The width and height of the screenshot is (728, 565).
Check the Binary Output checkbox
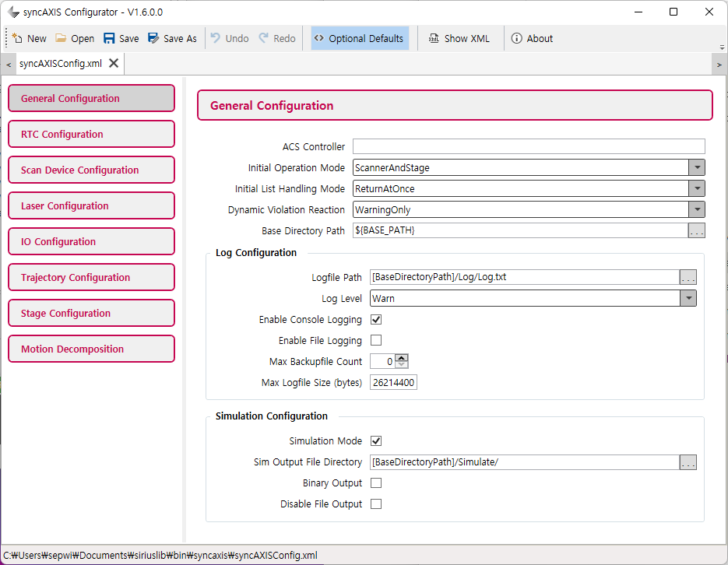pyautogui.click(x=376, y=483)
